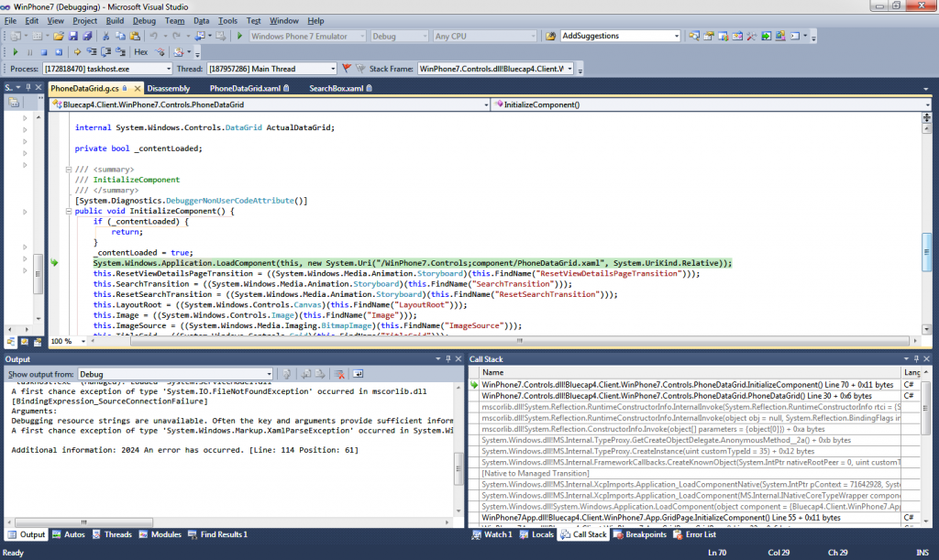Click the Copy icon in the toolbar
Screen dimensions: 939x560
pos(120,37)
